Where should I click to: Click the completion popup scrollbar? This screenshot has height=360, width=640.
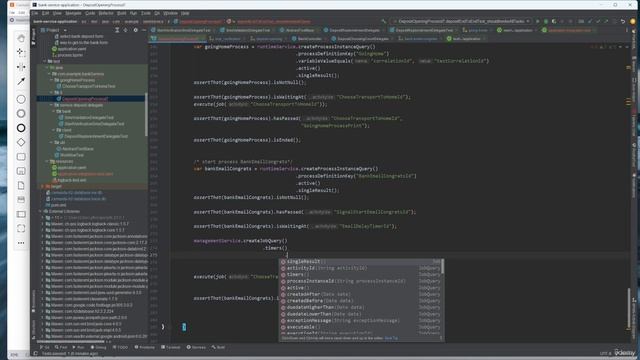[x=442, y=266]
